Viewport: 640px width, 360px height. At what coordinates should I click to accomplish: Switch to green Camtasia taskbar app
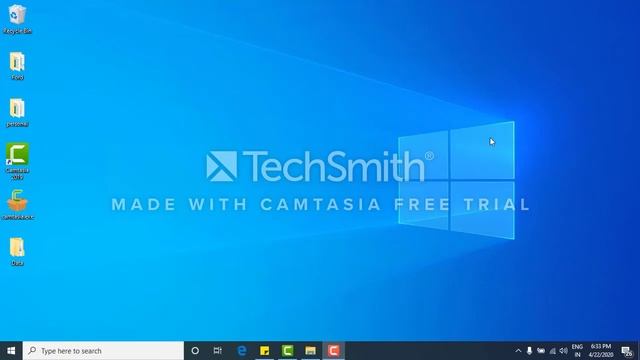pyautogui.click(x=287, y=351)
